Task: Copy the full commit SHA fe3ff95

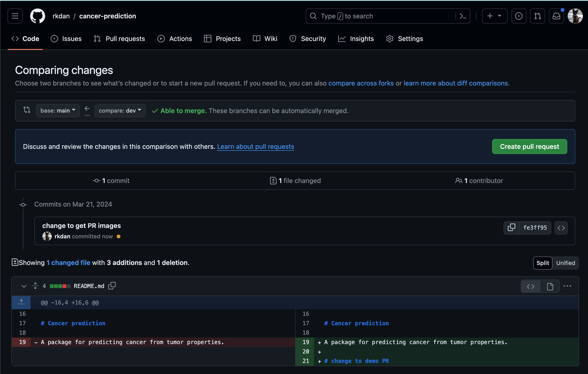Action: 511,228
